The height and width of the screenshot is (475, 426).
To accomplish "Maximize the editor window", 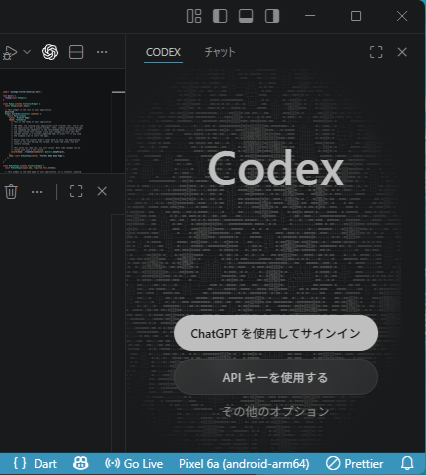I will click(356, 16).
